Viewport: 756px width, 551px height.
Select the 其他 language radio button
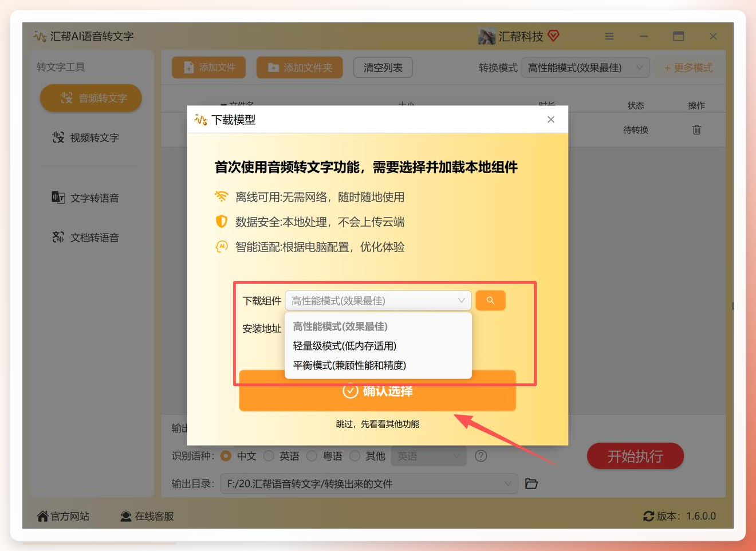355,456
